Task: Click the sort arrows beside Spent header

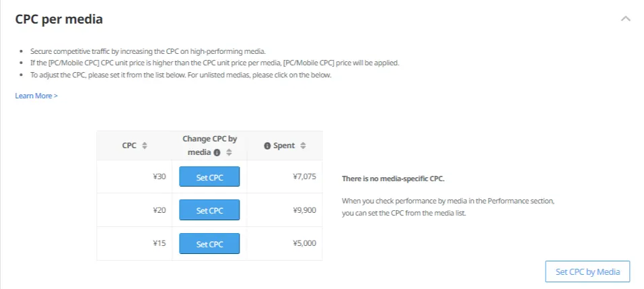Action: tap(303, 146)
